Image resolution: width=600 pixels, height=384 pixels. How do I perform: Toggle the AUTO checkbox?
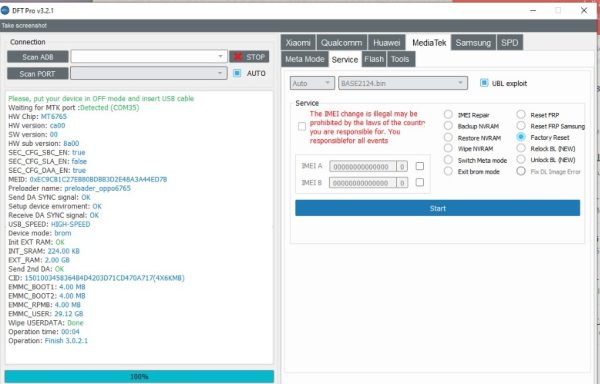pyautogui.click(x=237, y=73)
